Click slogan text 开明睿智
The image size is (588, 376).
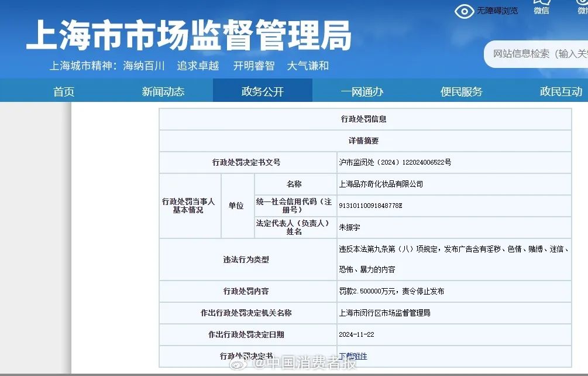pos(254,66)
